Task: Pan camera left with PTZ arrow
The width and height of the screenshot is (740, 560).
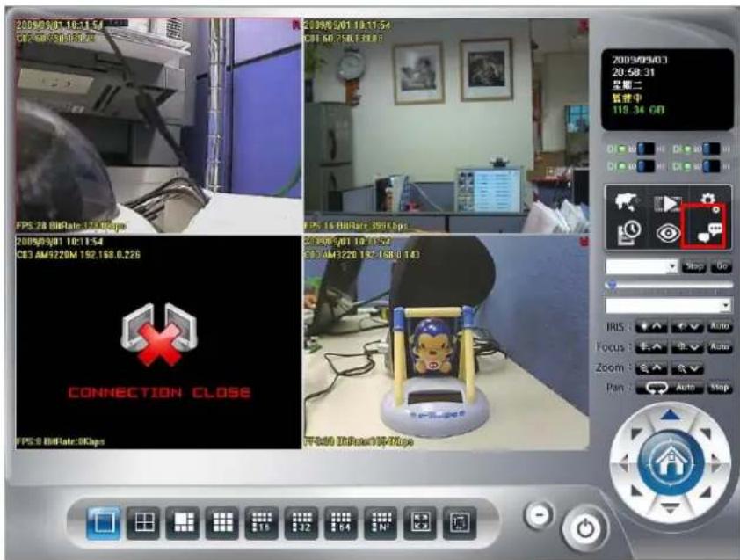Action: click(624, 462)
